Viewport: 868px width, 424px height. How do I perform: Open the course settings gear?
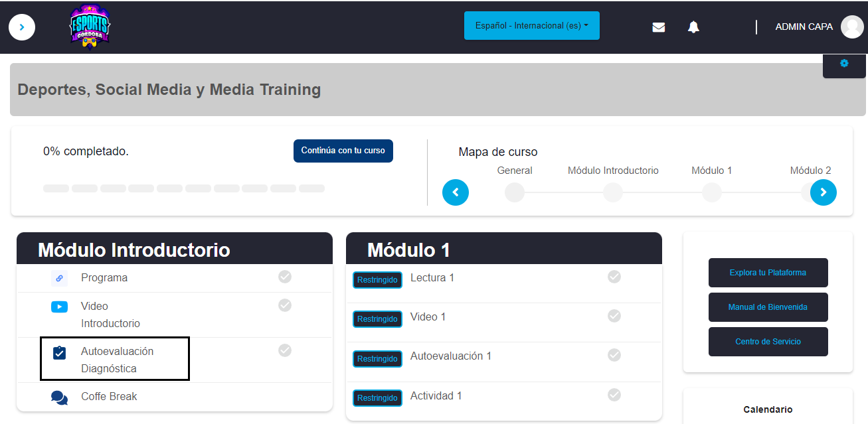pyautogui.click(x=844, y=64)
